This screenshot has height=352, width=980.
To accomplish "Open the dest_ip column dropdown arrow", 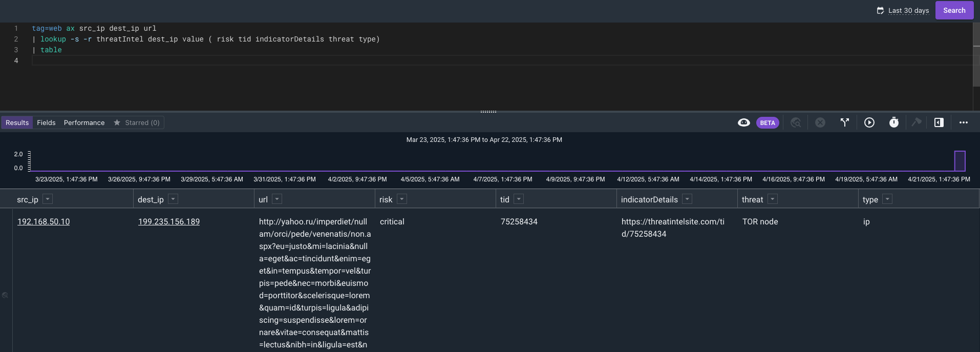I will (173, 199).
